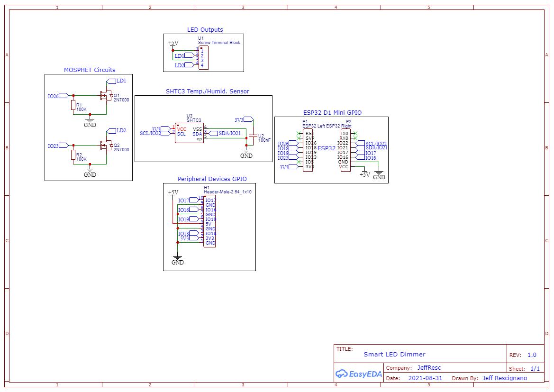The height and width of the screenshot is (392, 554).
Task: Click the P1 ESP32 Left header component
Action: pos(308,150)
